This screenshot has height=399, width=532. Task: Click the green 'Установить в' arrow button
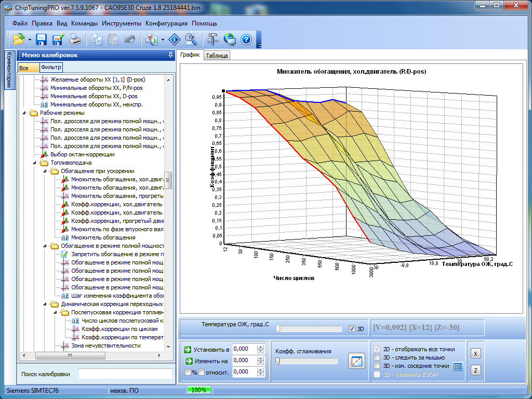pyautogui.click(x=188, y=350)
